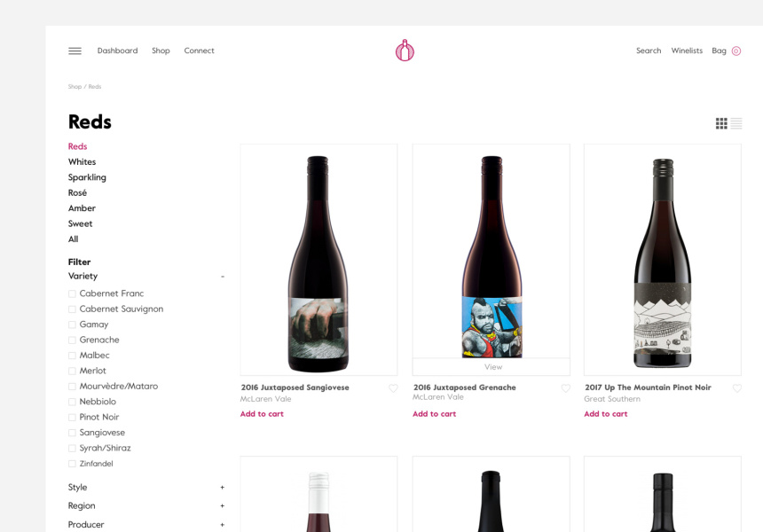Screen dimensions: 763x532
Task: Enable the Pinot Noir checkbox
Action: [72, 418]
